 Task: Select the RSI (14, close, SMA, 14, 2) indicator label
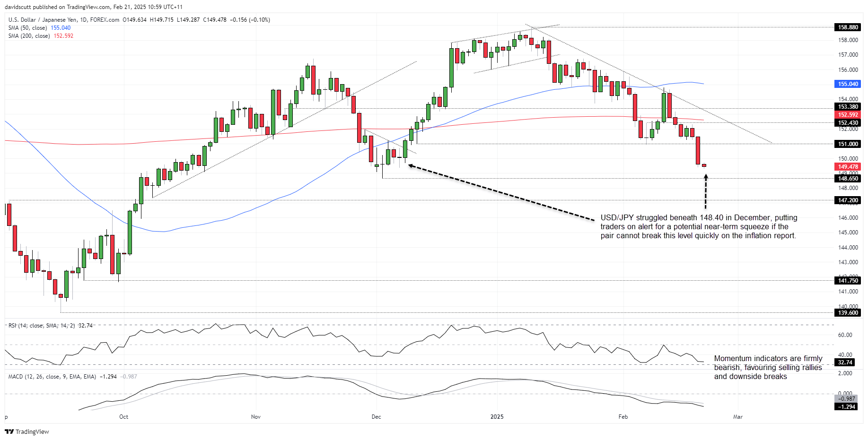click(x=42, y=326)
